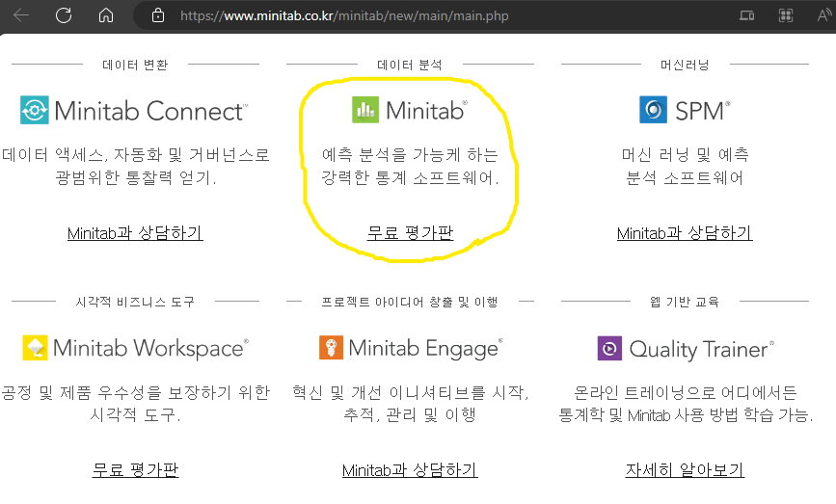Click the 프로젝트 아이디어 창출 및 이행 heading
Viewport: 836px width, 504px height.
410,302
